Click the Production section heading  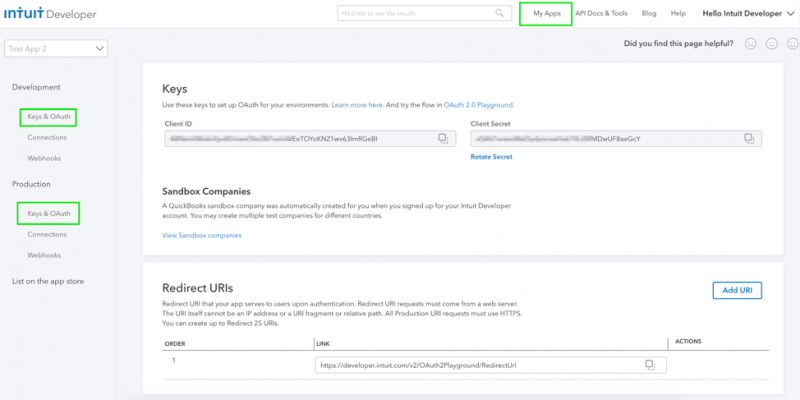[31, 184]
